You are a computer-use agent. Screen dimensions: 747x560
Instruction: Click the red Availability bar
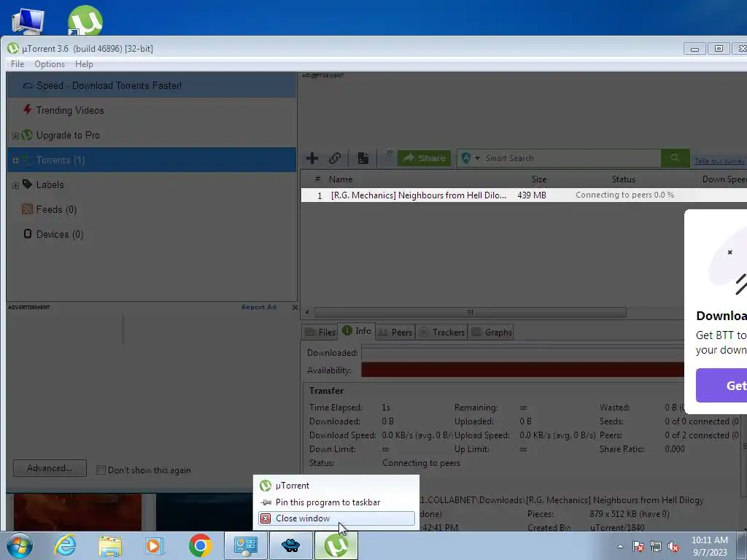[523, 370]
